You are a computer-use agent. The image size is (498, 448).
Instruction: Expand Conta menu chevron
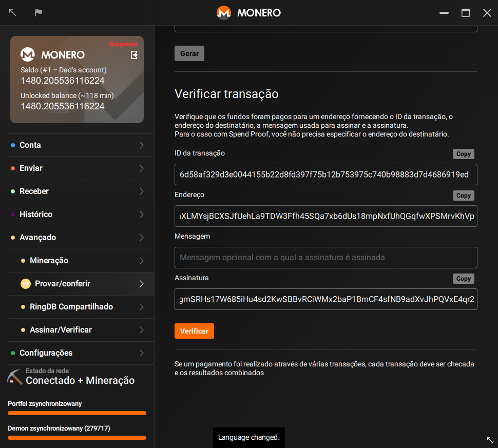click(x=142, y=145)
